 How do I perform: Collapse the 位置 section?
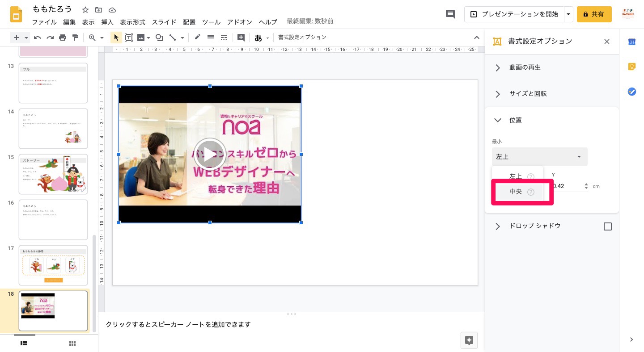click(x=552, y=120)
